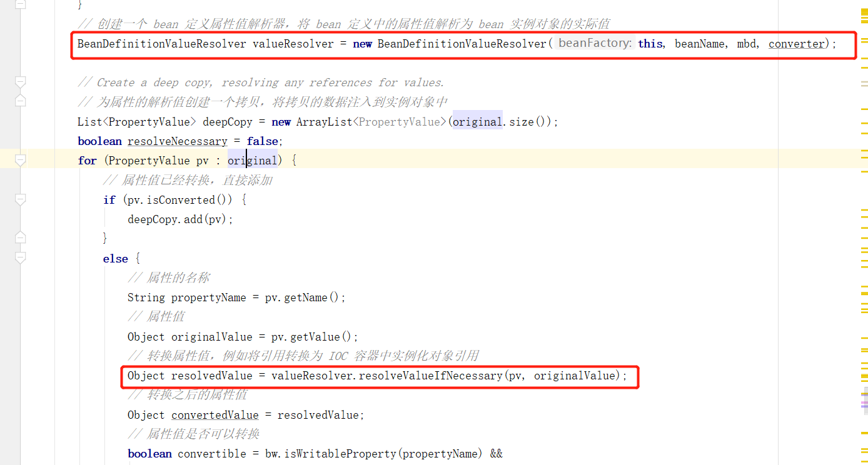Collapse the else block via gutter marker
Image resolution: width=868 pixels, height=465 pixels.
coord(21,257)
